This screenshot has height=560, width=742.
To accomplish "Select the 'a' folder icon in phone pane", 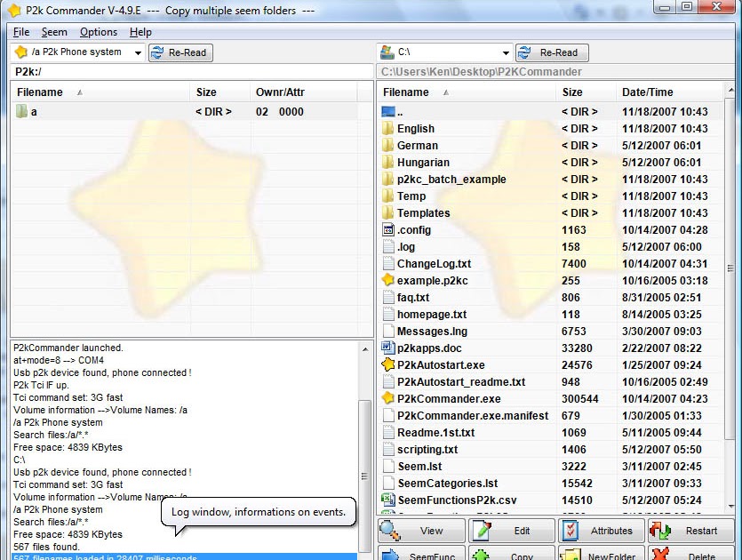I will coord(21,112).
